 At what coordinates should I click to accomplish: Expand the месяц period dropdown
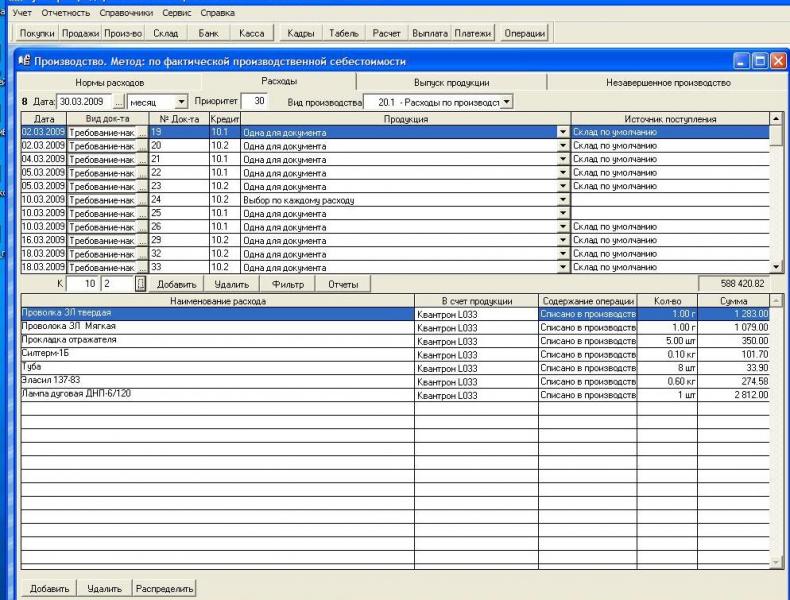pos(181,102)
